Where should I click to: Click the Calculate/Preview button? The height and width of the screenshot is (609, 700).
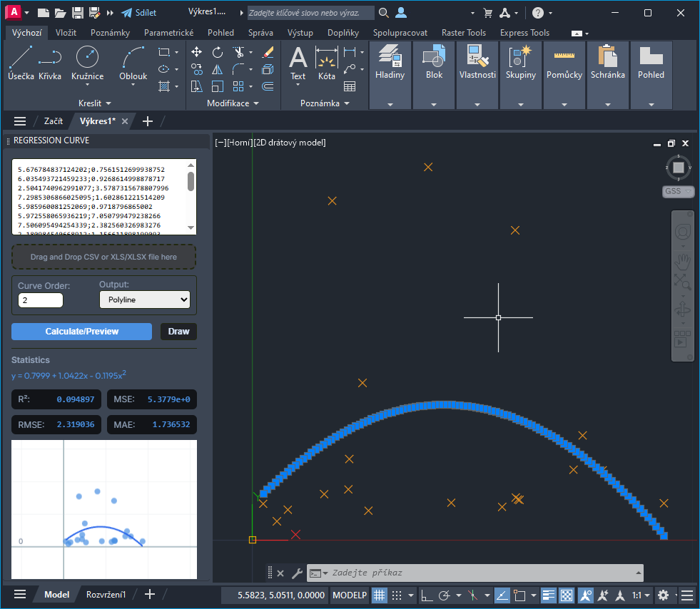[x=82, y=332]
